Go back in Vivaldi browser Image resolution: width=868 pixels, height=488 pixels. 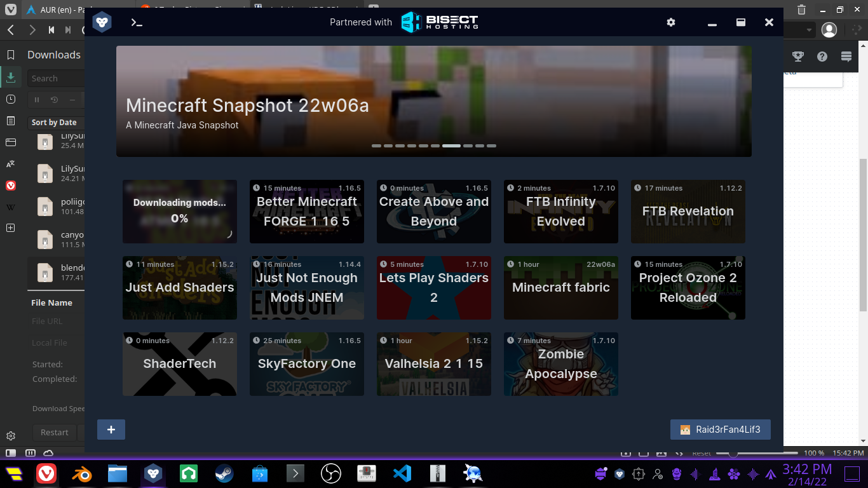click(11, 30)
